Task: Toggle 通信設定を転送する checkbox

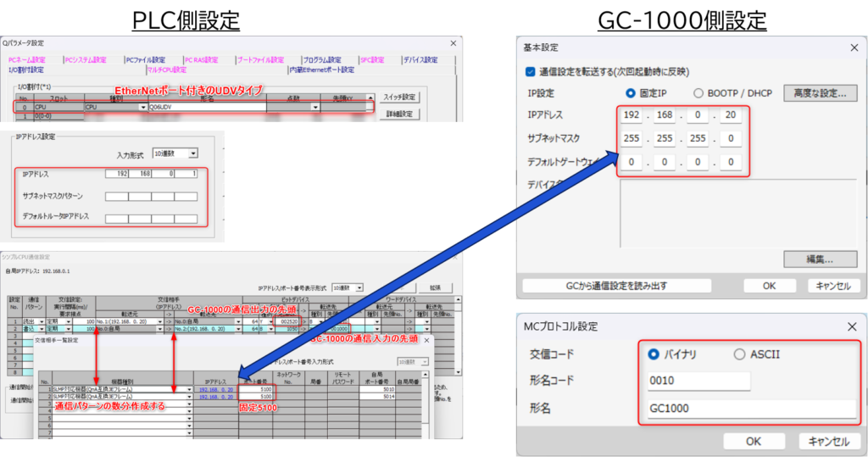Action: click(x=531, y=71)
